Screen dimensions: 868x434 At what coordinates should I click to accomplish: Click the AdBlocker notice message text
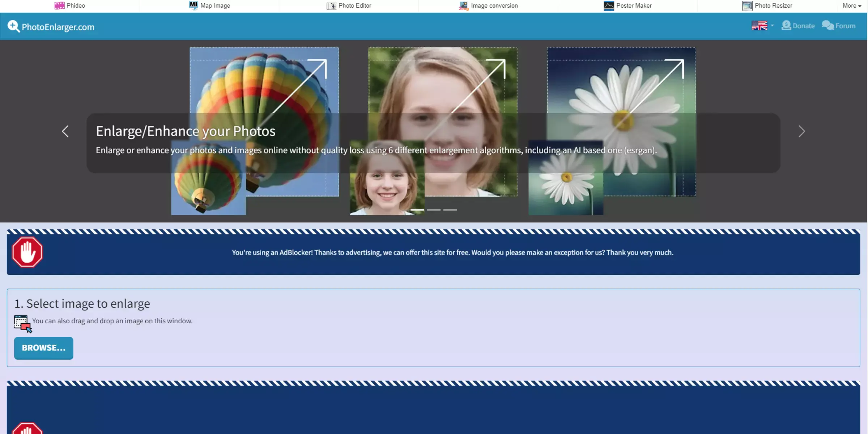coord(452,252)
